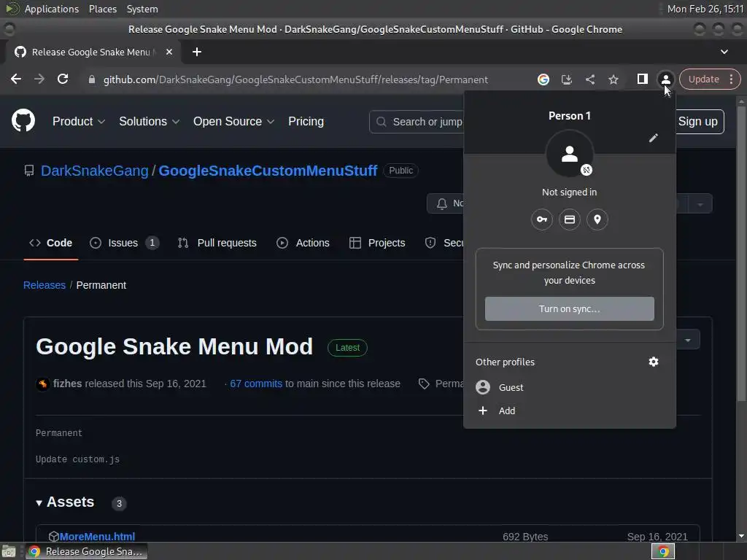Switch to the Code tab
The width and height of the screenshot is (747, 560).
[x=51, y=243]
